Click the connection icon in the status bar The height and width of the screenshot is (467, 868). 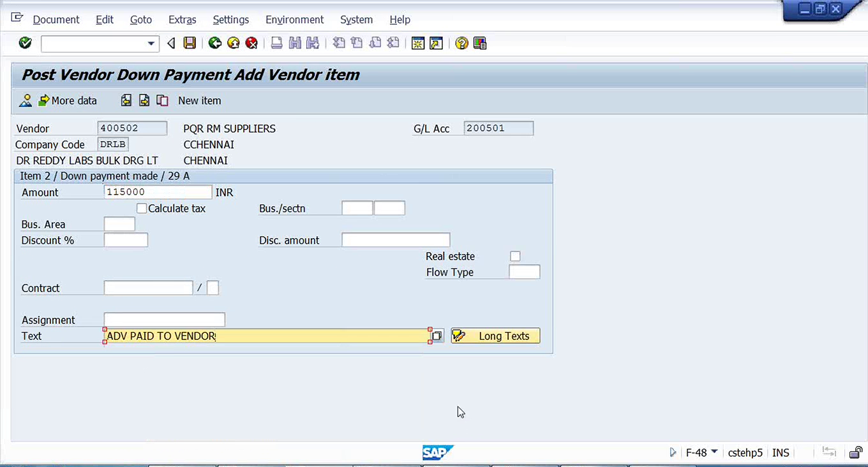click(829, 452)
